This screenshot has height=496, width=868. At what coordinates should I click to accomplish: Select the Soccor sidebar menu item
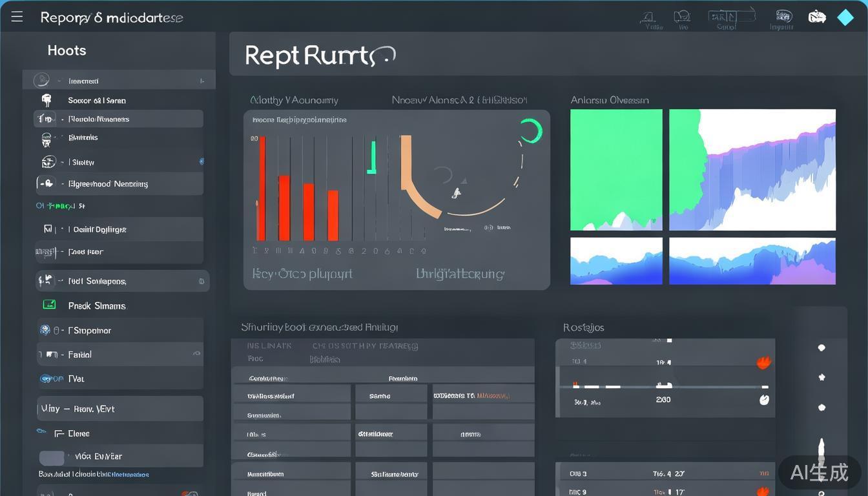click(97, 101)
